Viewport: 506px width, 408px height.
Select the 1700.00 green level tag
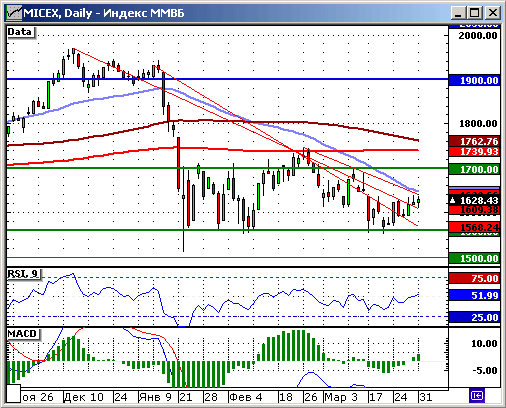(x=474, y=169)
